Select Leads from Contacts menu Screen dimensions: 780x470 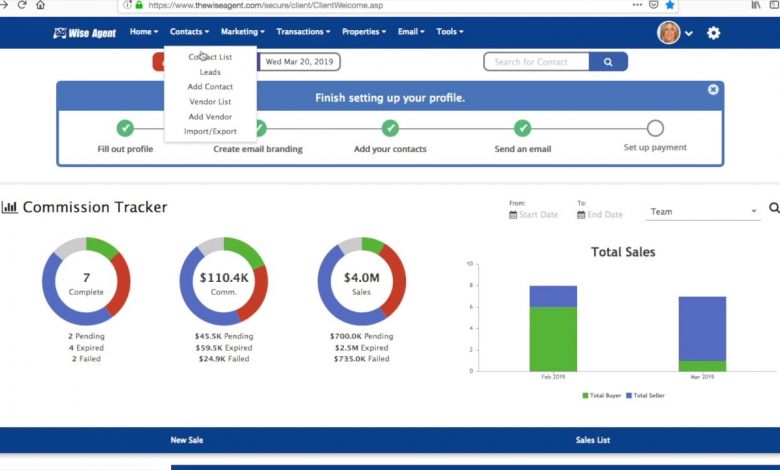click(210, 72)
